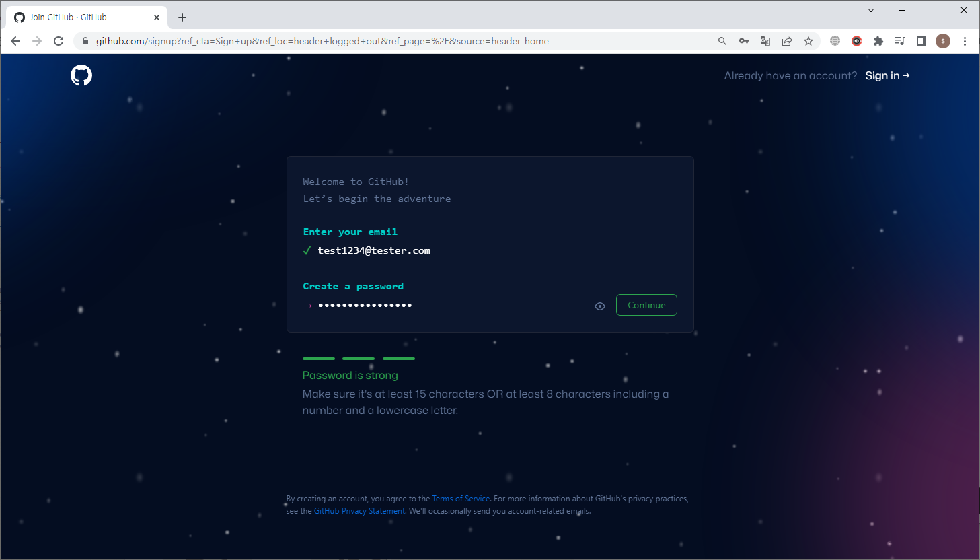Open the Sign in link
This screenshot has width=980, height=560.
(x=887, y=75)
